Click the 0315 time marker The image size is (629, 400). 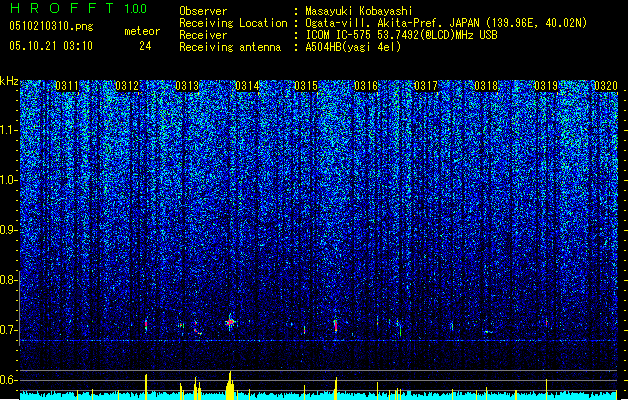pyautogui.click(x=306, y=86)
